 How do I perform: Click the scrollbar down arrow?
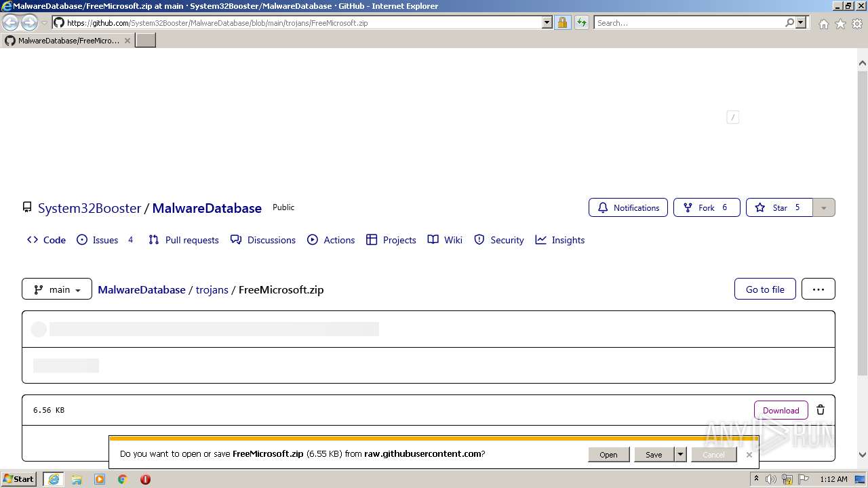click(863, 455)
